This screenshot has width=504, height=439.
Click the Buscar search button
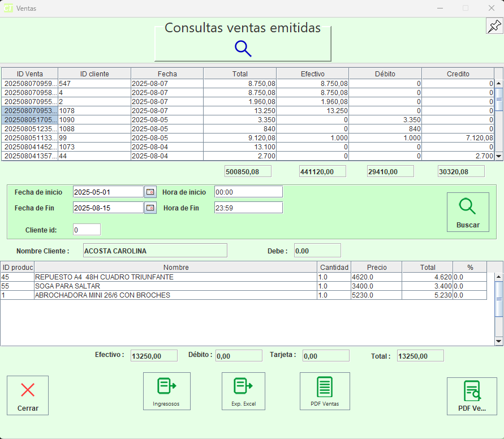(467, 212)
